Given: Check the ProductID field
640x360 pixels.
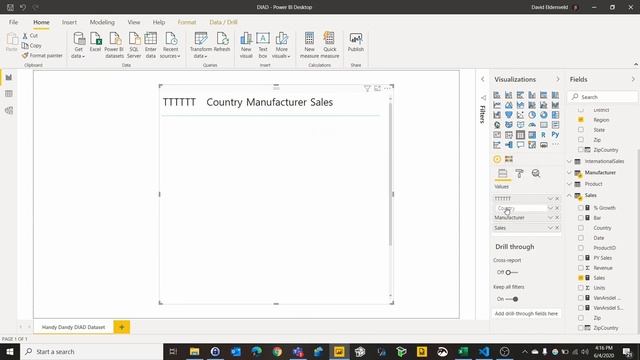Looking at the screenshot, I should pos(581,248).
